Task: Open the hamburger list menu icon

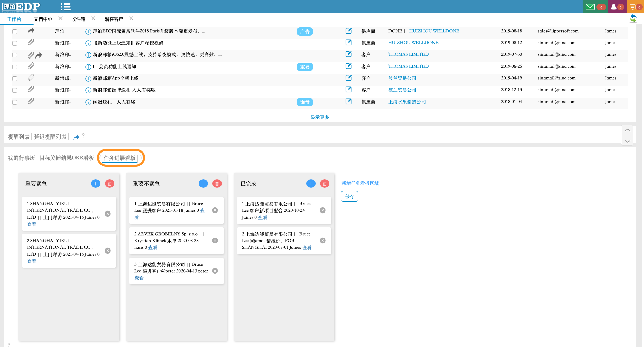Action: point(65,7)
